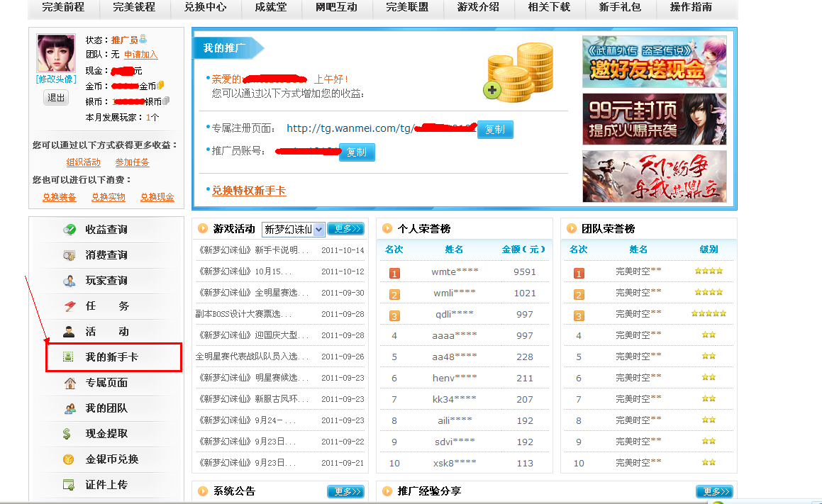The width and height of the screenshot is (822, 504).
Task: Click the 玩家查询 person icon
Action: [70, 281]
